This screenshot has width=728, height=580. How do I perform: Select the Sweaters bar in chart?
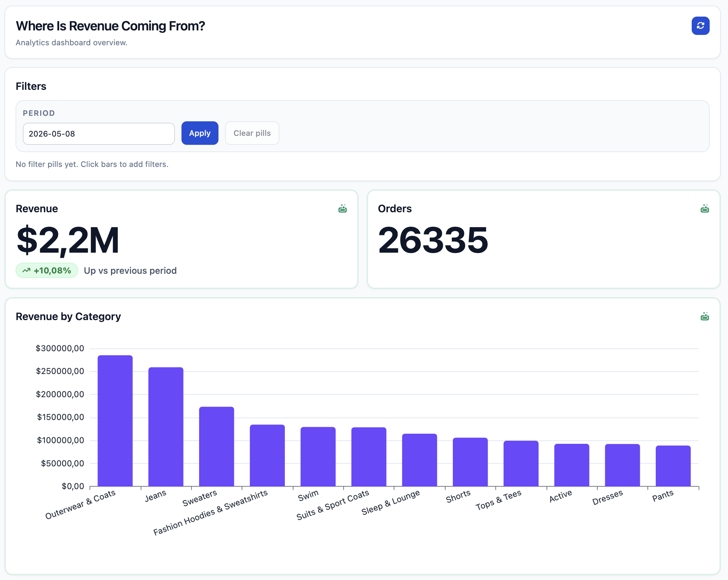[216, 447]
